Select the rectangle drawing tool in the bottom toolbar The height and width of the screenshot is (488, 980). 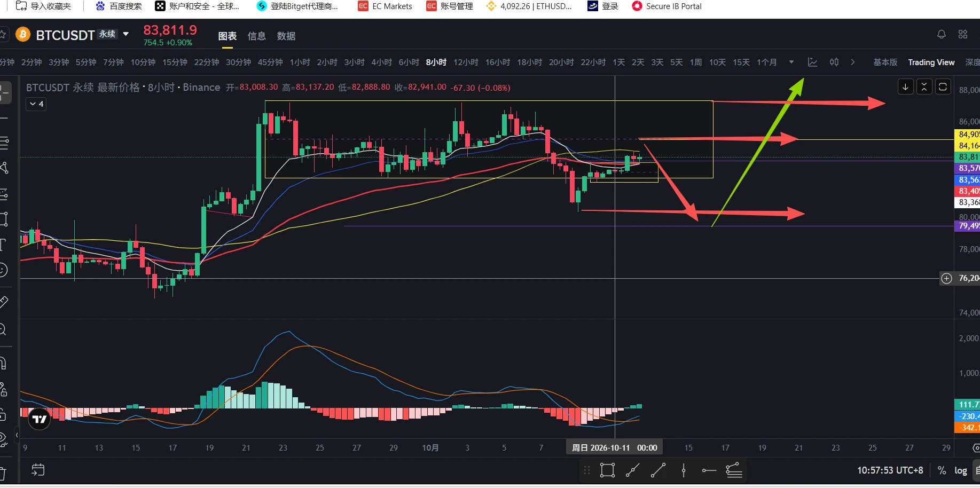click(607, 470)
